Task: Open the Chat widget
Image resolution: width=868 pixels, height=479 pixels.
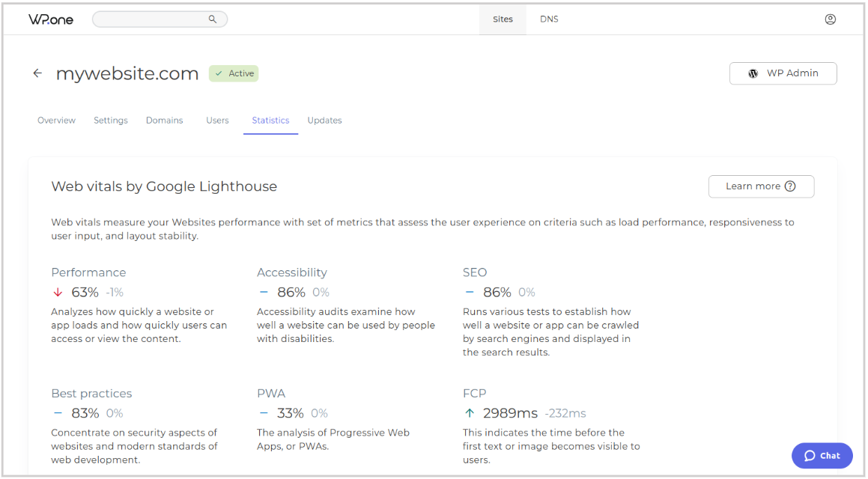Action: pos(822,456)
